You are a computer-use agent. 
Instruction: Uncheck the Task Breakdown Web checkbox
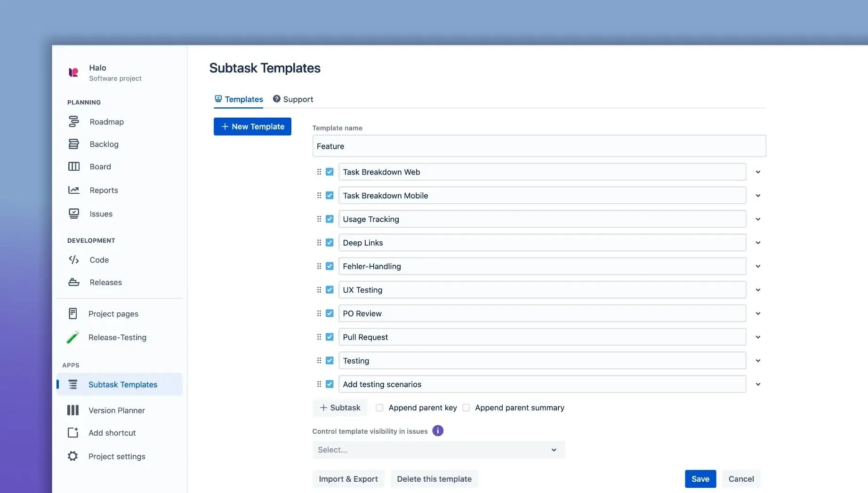pyautogui.click(x=330, y=172)
